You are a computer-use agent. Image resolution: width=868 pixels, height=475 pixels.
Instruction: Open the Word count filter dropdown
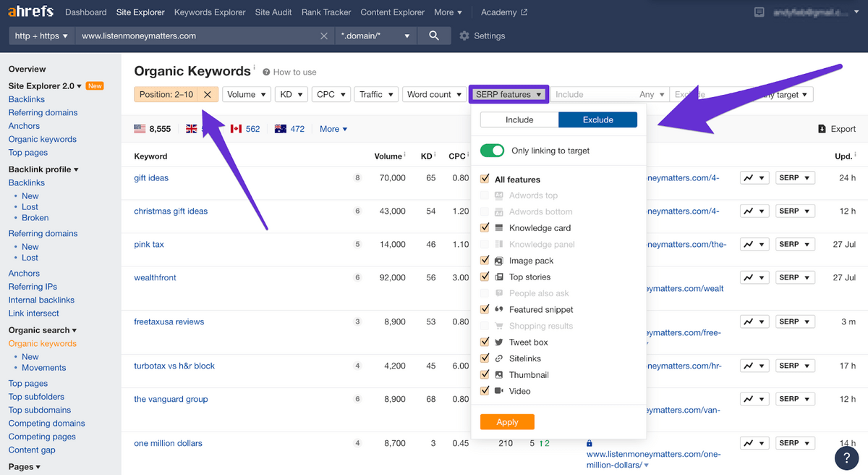coord(434,94)
